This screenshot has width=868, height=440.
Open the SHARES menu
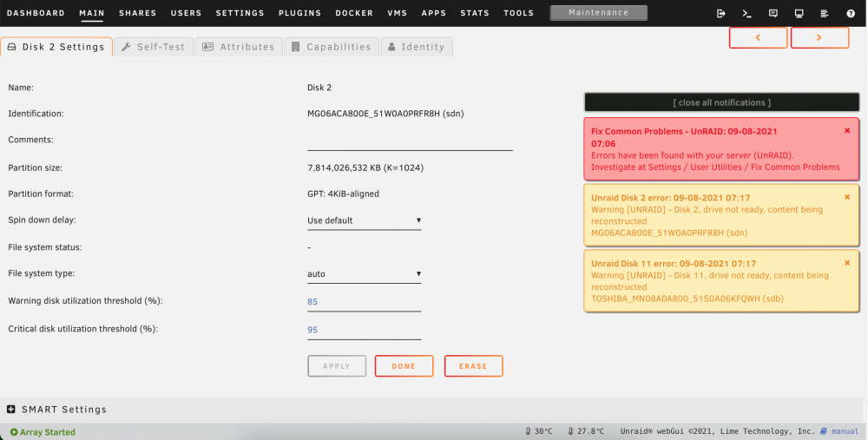point(138,13)
